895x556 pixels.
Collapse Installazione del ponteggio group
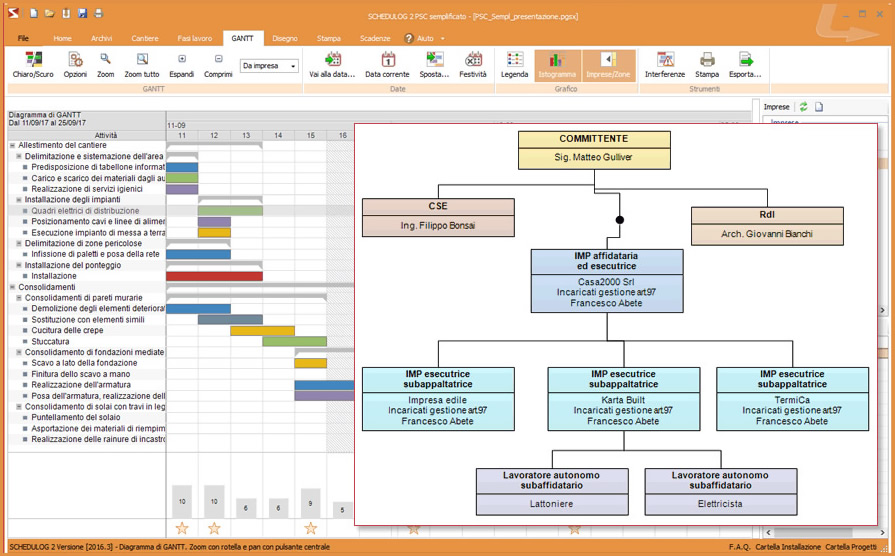click(x=19, y=265)
